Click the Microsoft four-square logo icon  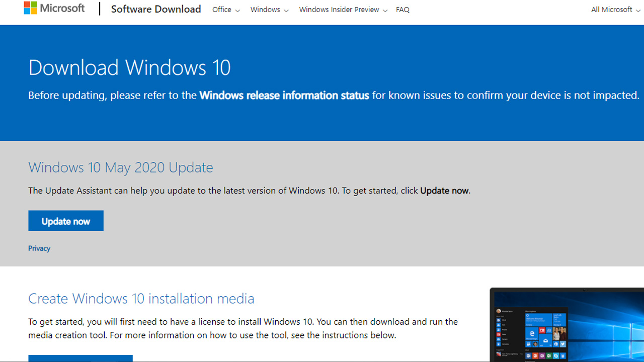click(x=30, y=8)
